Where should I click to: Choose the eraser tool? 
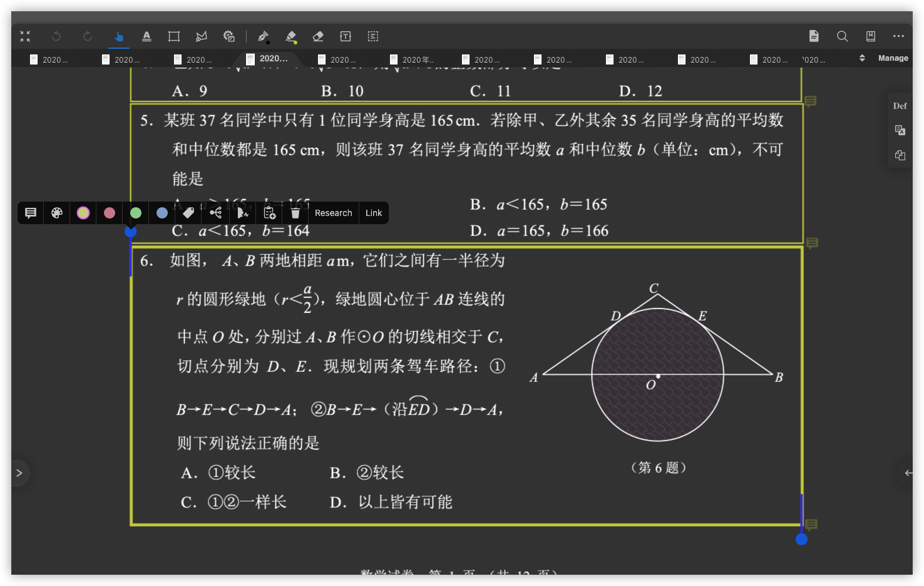pos(318,36)
